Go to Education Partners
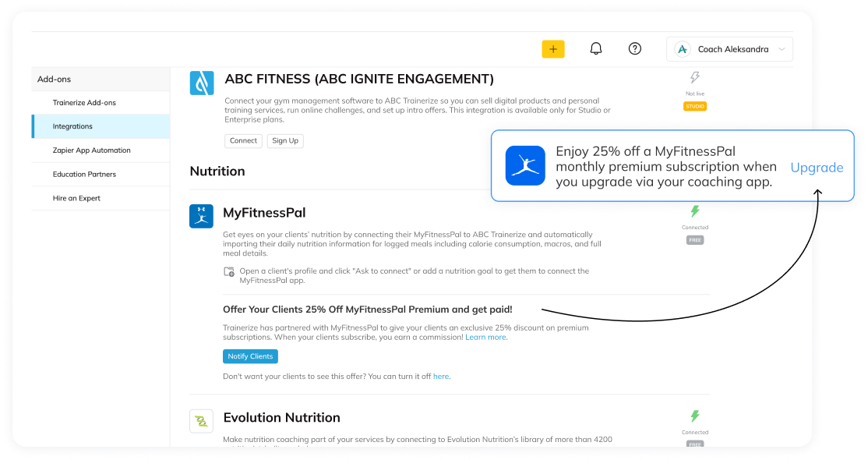The height and width of the screenshot is (460, 868). (x=84, y=175)
